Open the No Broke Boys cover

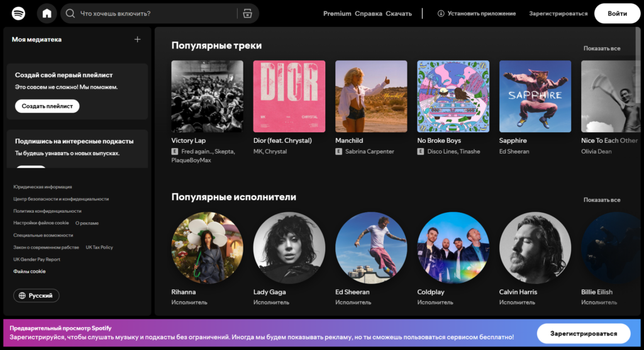coord(453,96)
